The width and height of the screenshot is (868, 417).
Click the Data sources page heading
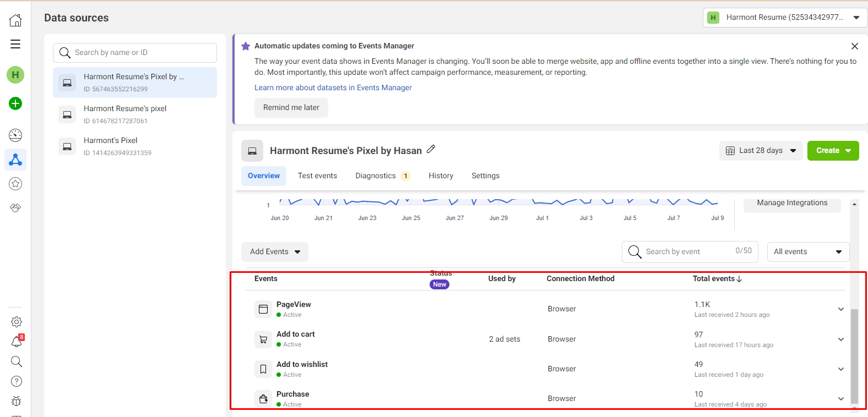point(77,18)
